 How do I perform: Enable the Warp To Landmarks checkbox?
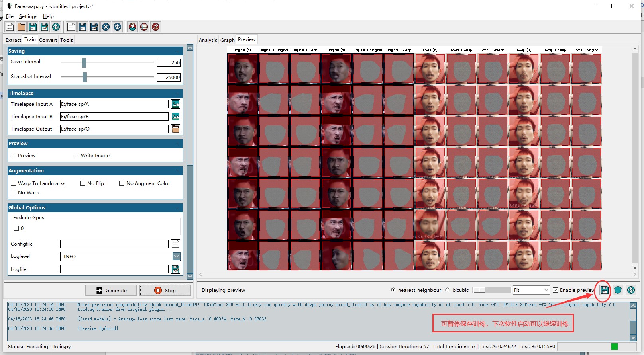click(14, 183)
